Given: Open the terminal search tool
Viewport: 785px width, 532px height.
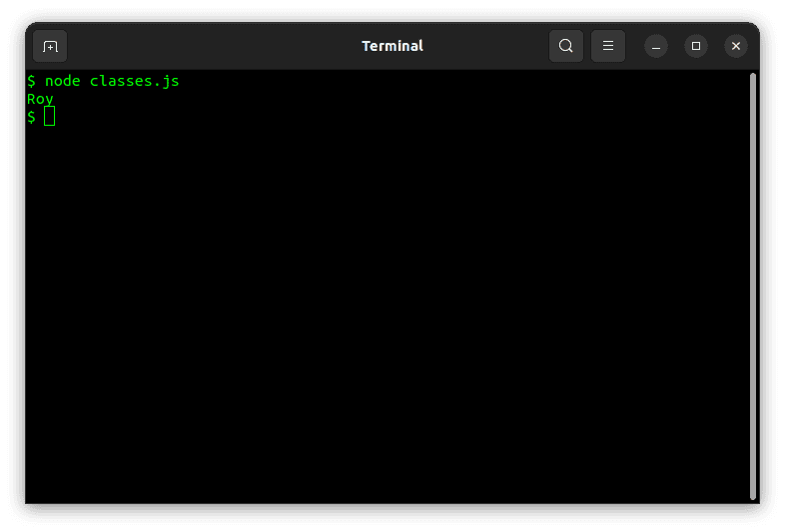Looking at the screenshot, I should (x=565, y=46).
